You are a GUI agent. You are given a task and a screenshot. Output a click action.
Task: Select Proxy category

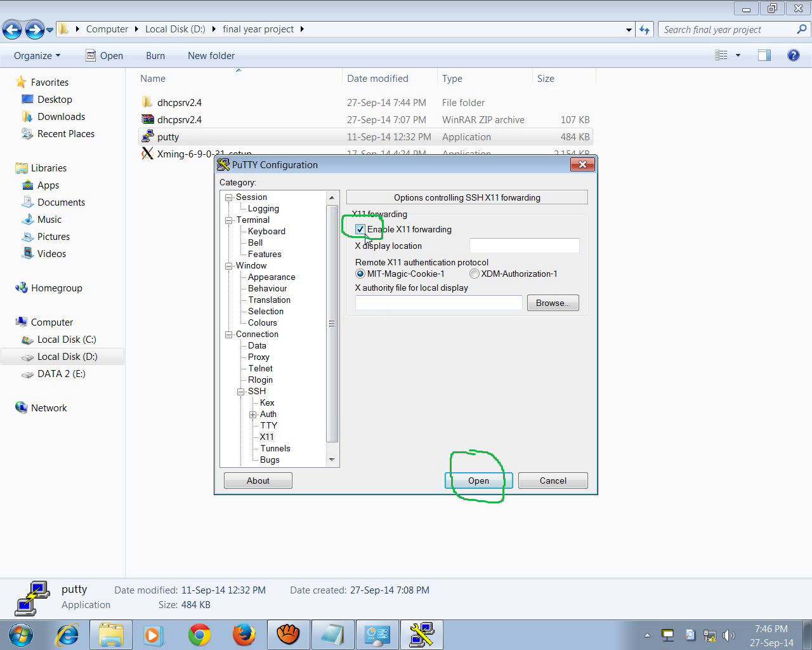258,357
